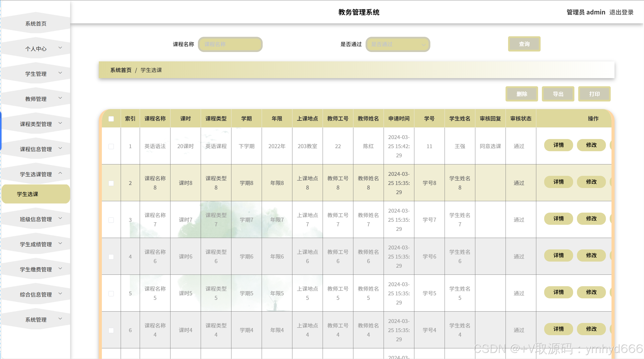The width and height of the screenshot is (644, 359).
Task: Click the 查询 search button
Action: tap(524, 44)
